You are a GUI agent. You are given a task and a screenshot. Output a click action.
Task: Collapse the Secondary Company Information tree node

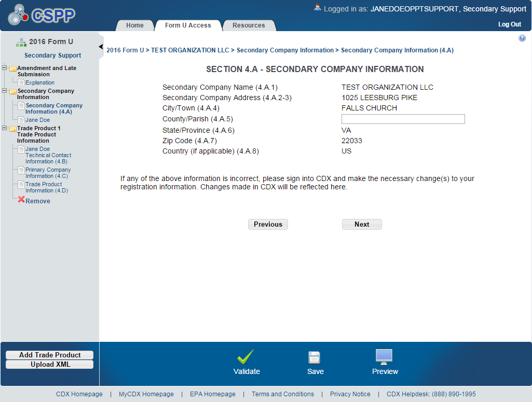point(5,91)
